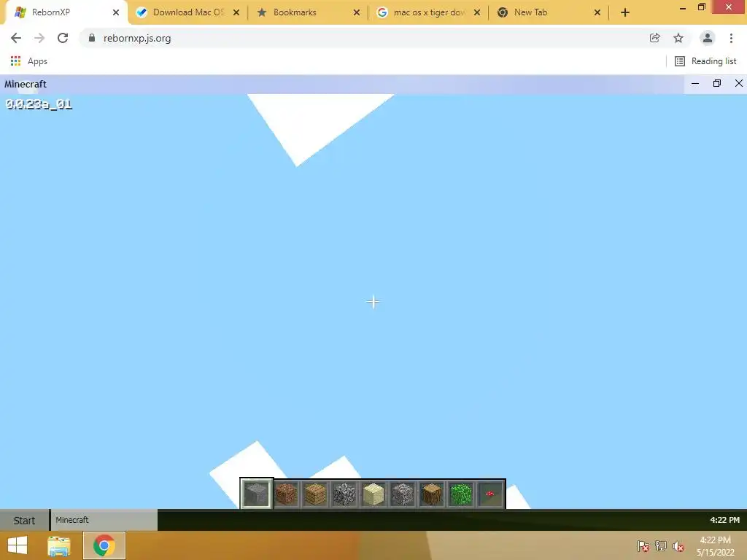The width and height of the screenshot is (747, 560).
Task: Open Action Center flag icon in tray
Action: click(643, 546)
